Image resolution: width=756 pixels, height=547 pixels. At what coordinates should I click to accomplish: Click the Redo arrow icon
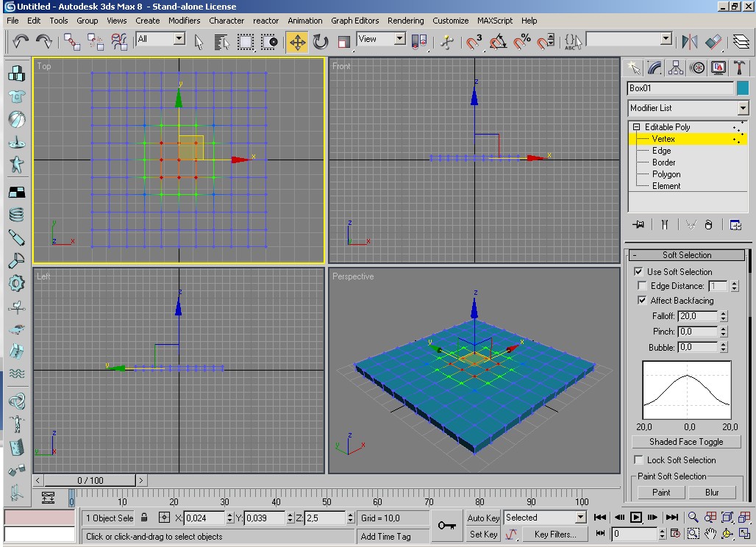[44, 41]
